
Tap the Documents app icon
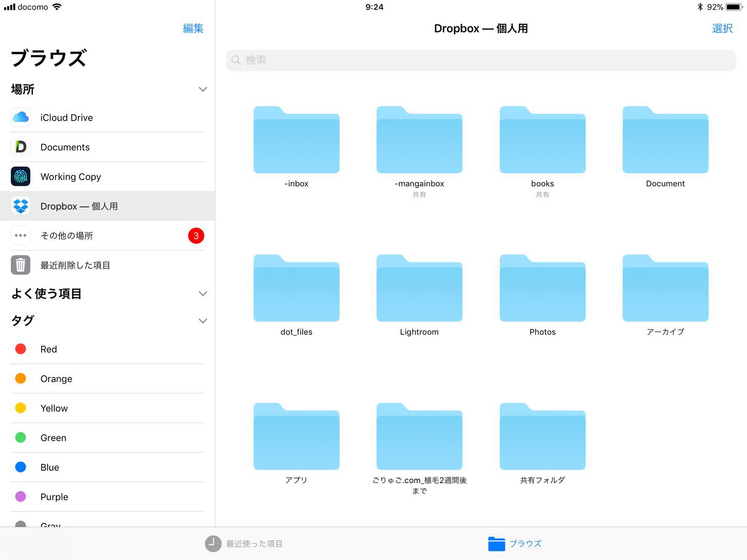tap(21, 147)
